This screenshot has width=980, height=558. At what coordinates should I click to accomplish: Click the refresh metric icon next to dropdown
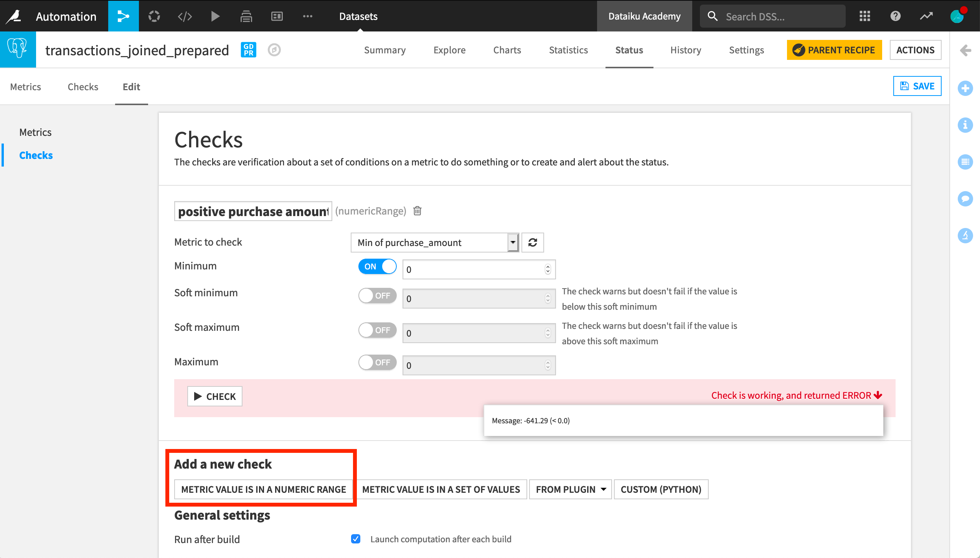coord(533,242)
